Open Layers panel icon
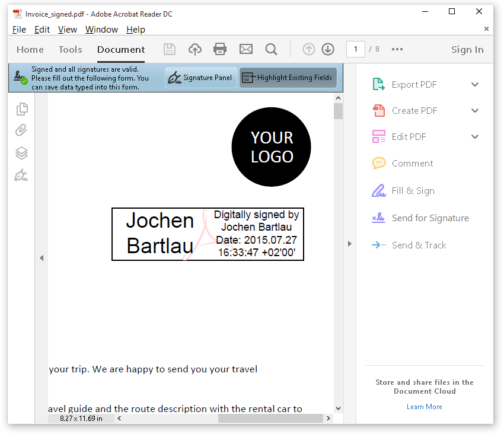The width and height of the screenshot is (504, 434). (x=21, y=153)
